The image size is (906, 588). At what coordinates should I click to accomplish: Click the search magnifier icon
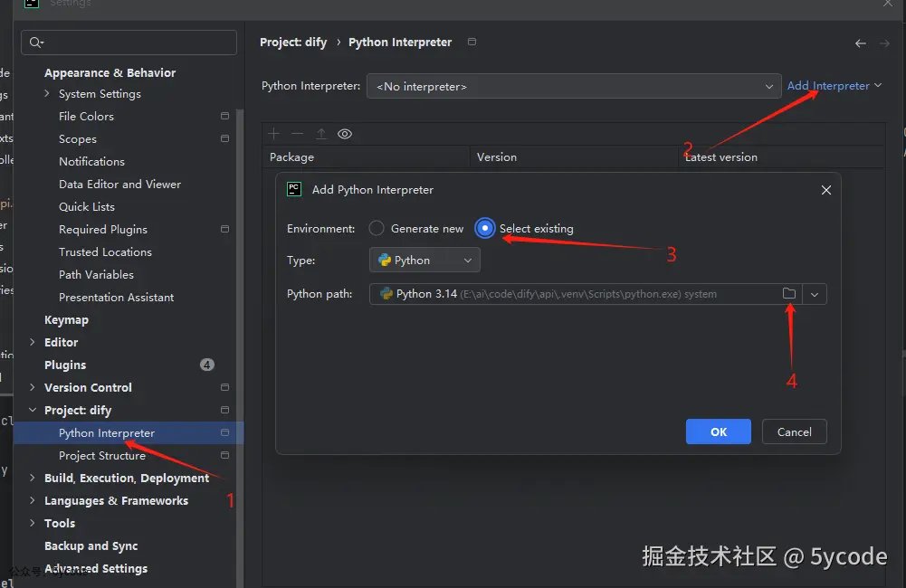coord(36,43)
